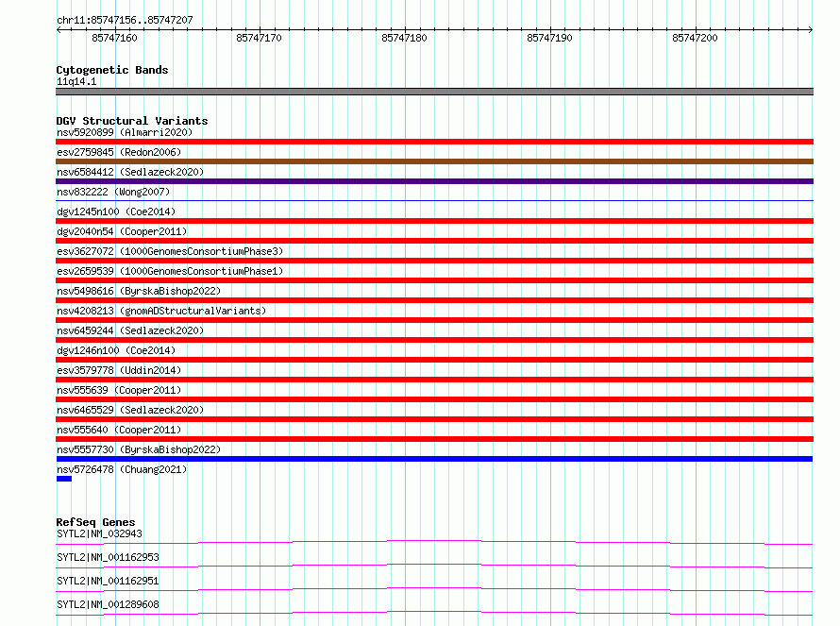Click the chr11:85747156..85747207 region label
The width and height of the screenshot is (840, 626).
pos(125,20)
